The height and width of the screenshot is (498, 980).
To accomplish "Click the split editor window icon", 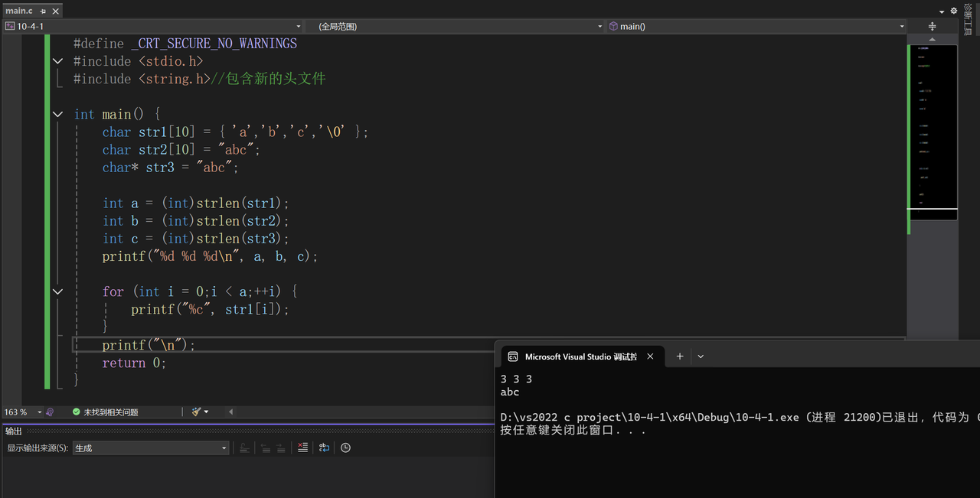I will click(x=932, y=26).
